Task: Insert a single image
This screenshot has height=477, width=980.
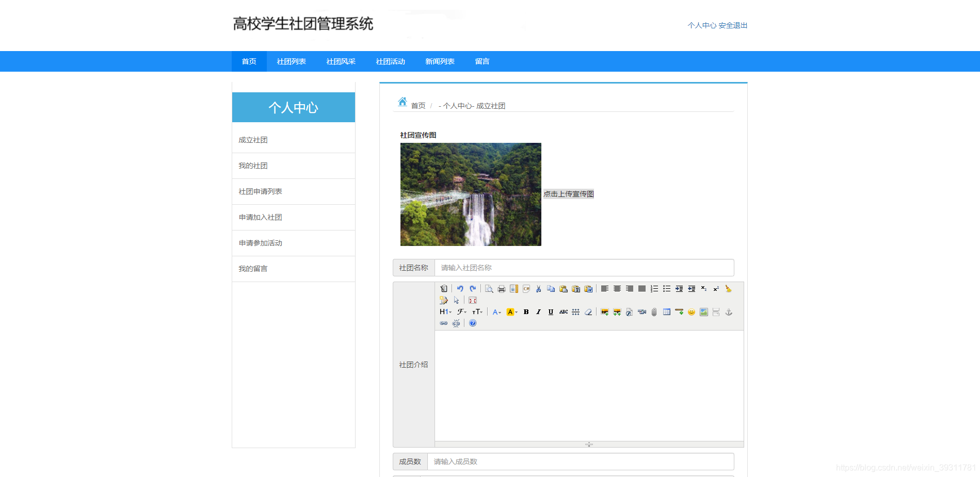Action: pyautogui.click(x=605, y=312)
